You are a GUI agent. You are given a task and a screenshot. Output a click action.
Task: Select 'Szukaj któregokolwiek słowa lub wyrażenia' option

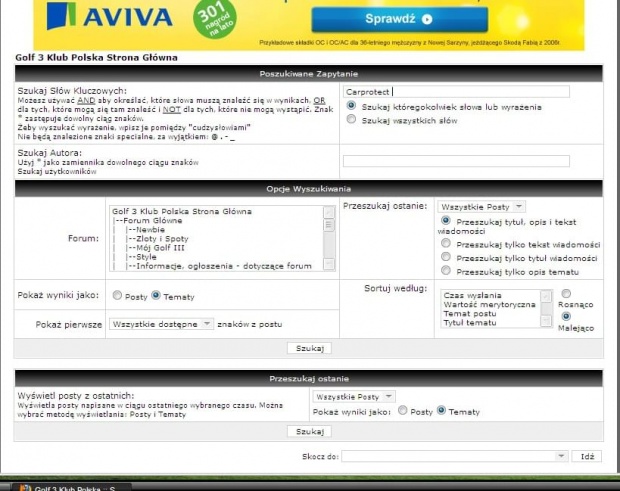tap(351, 106)
